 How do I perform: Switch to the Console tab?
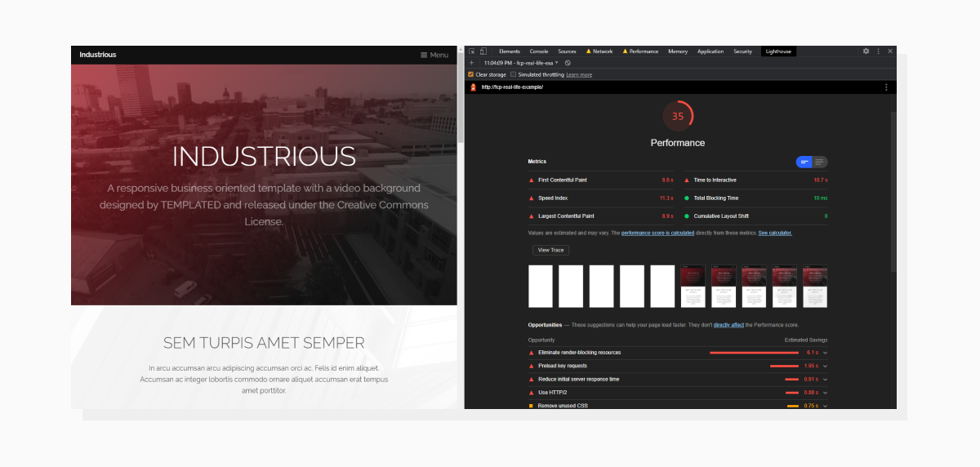coord(539,51)
